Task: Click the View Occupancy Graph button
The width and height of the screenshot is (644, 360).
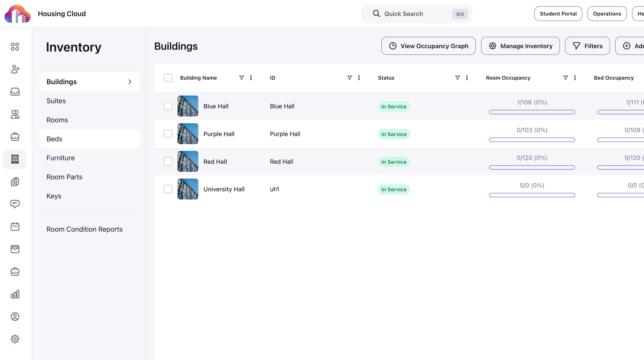Action: (428, 46)
